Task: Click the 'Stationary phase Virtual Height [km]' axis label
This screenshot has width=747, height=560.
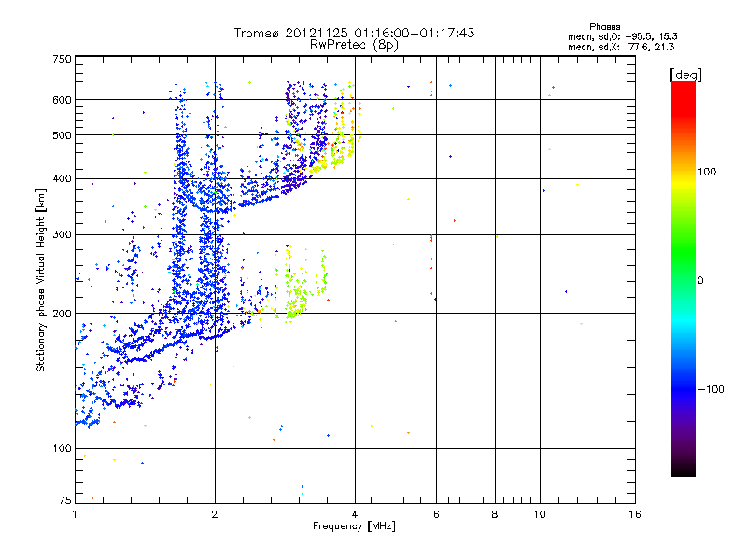Action: pos(41,280)
